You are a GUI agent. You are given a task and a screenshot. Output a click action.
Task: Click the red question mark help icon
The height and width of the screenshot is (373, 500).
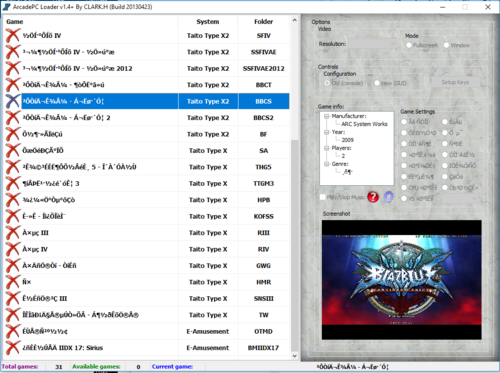tap(373, 197)
